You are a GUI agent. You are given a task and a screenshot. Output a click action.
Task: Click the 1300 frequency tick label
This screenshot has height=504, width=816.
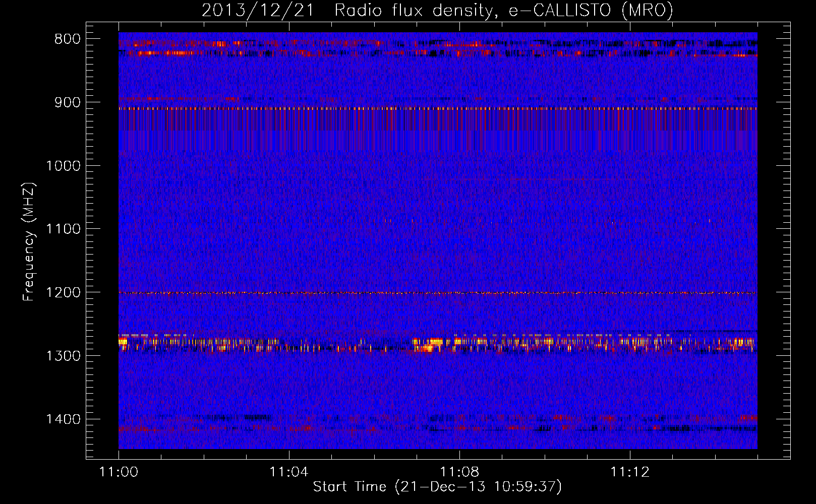63,356
